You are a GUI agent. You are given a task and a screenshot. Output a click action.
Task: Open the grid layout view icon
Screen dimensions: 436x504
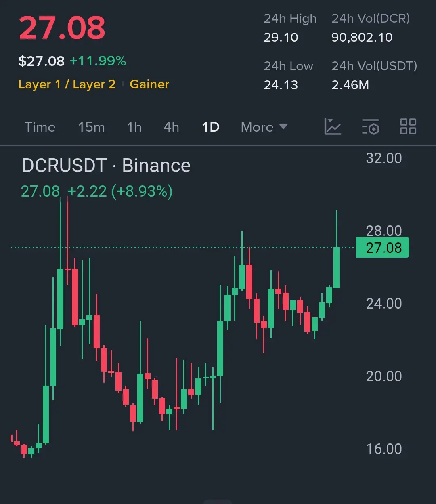[x=408, y=127]
